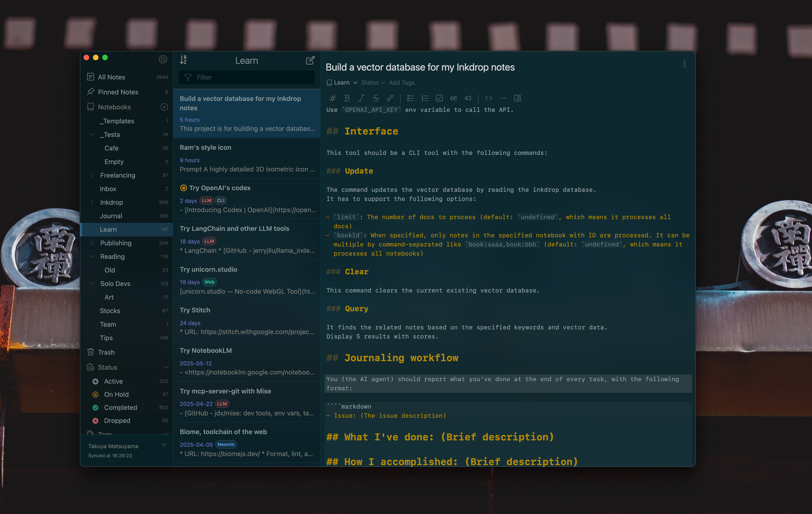Select the Completed status filter
The width and height of the screenshot is (812, 514).
120,407
